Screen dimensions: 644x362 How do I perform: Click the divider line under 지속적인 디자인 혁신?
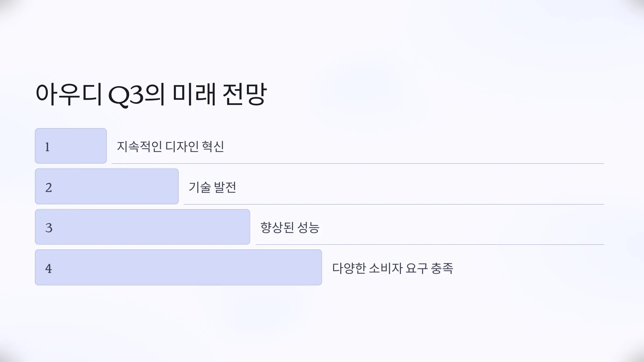coord(358,163)
